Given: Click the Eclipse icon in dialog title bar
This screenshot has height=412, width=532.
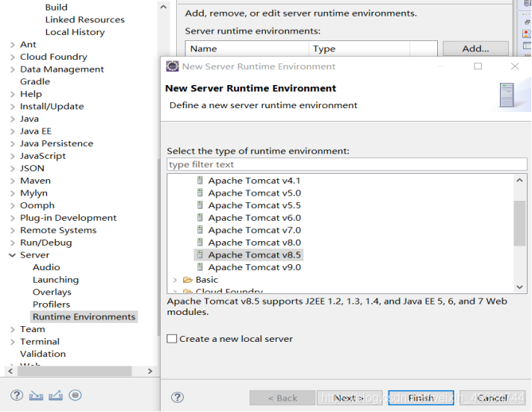Looking at the screenshot, I should (x=172, y=66).
